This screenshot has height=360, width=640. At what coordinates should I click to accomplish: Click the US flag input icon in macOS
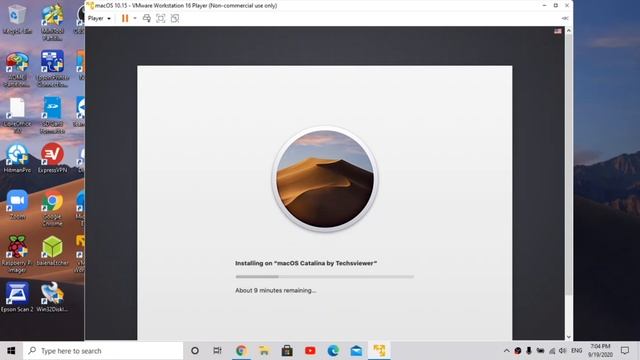tap(558, 31)
